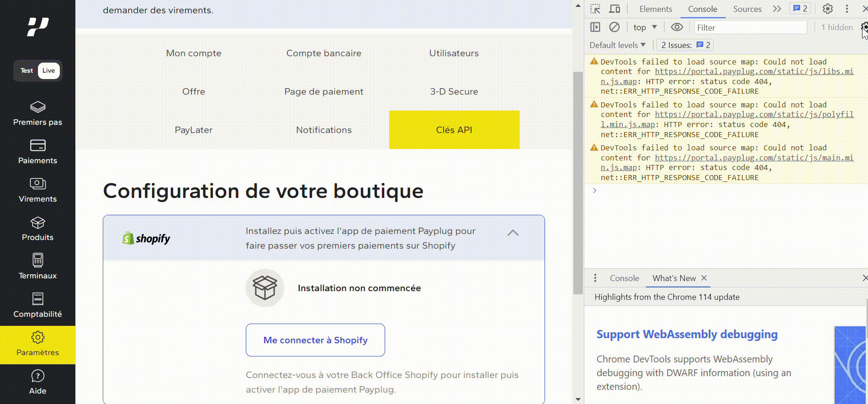Clear the console
The width and height of the screenshot is (868, 404).
click(x=614, y=27)
